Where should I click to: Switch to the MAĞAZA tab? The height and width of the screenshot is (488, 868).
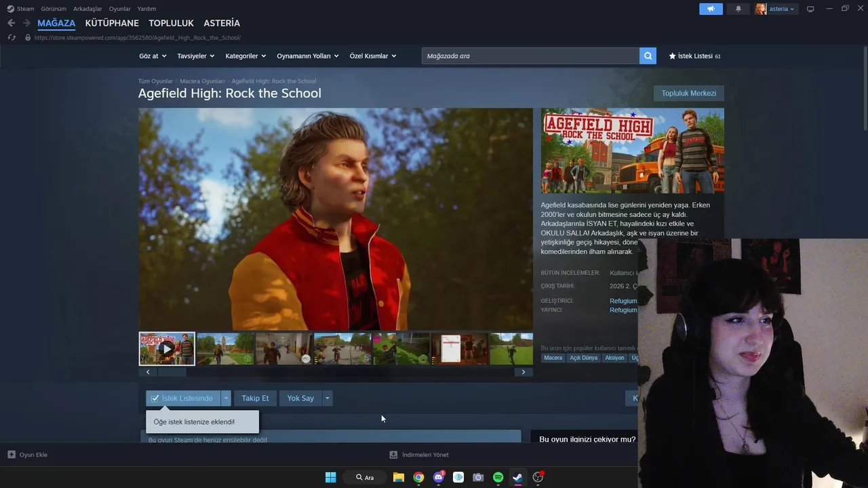56,23
